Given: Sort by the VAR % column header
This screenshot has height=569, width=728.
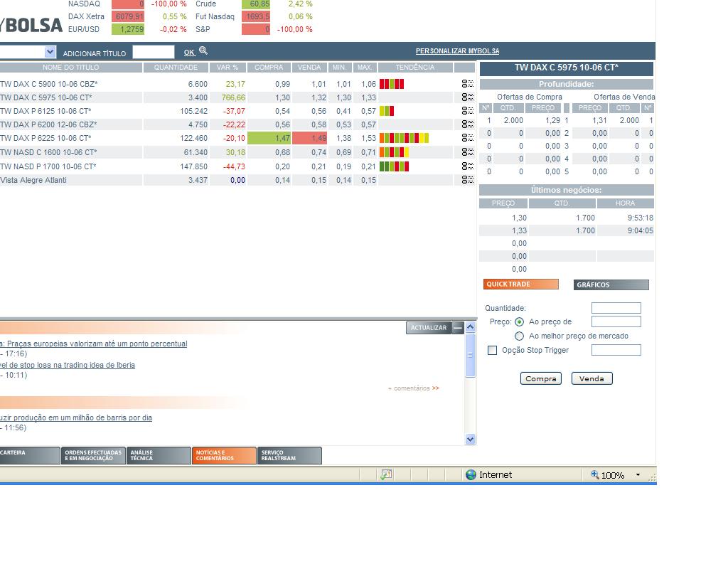Looking at the screenshot, I should tap(227, 68).
